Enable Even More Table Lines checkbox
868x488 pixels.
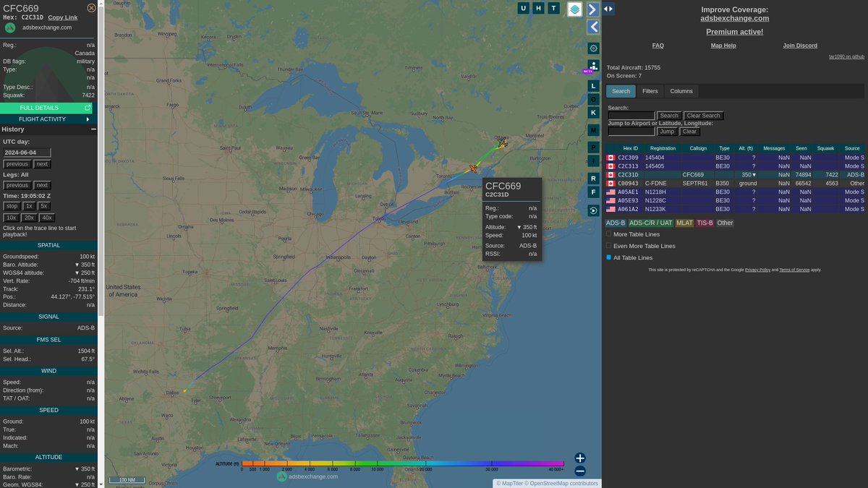(609, 246)
